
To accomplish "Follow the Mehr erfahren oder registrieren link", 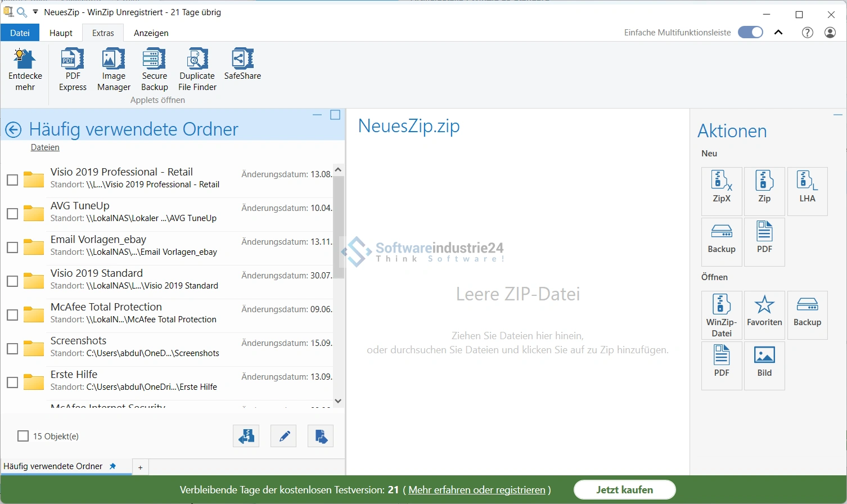I will (x=477, y=490).
